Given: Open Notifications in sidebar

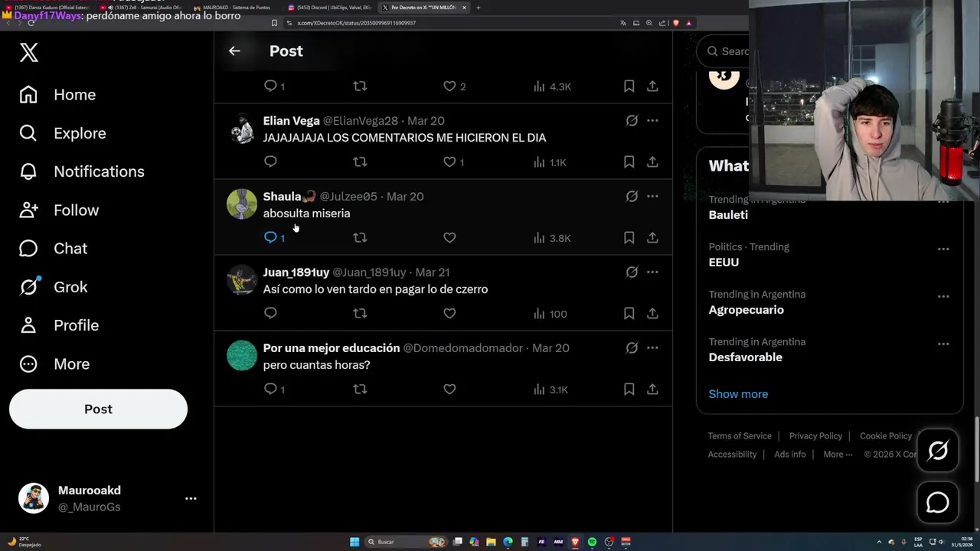Looking at the screenshot, I should pos(82,171).
